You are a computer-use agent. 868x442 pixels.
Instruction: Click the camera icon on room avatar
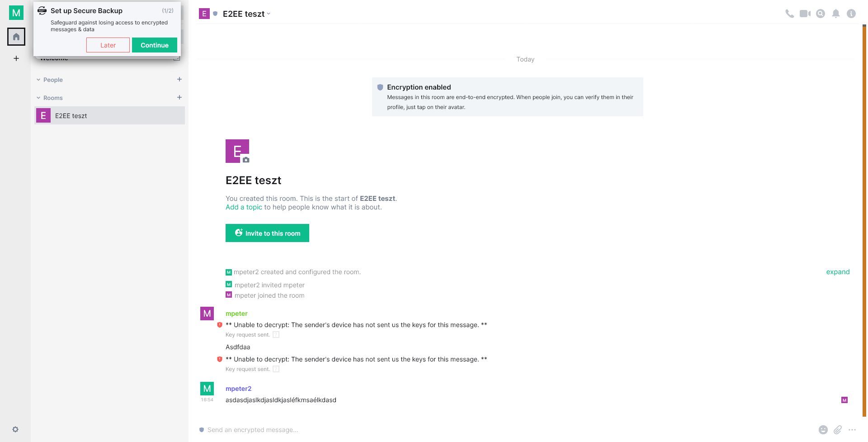coord(245,160)
